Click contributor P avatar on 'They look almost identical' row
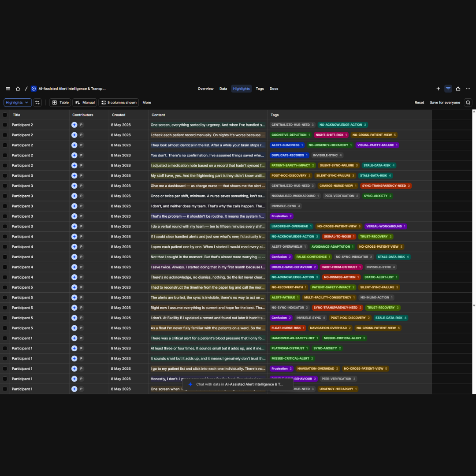This screenshot has width=476, height=476. [x=82, y=145]
